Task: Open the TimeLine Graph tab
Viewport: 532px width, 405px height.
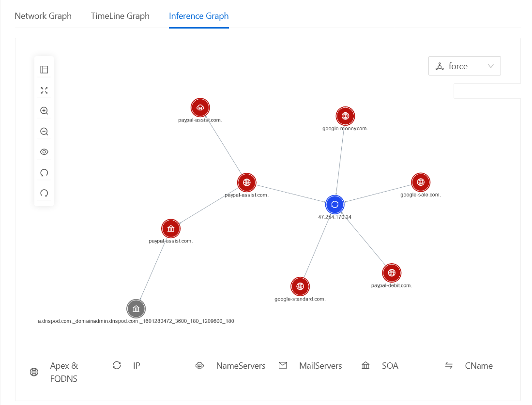Action: tap(120, 16)
